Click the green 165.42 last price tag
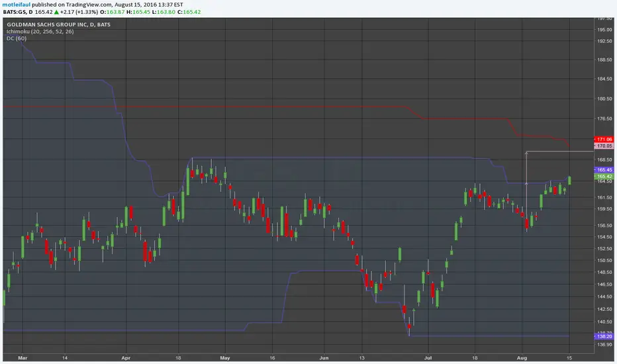Image resolution: width=617 pixels, height=364 pixels. (604, 176)
